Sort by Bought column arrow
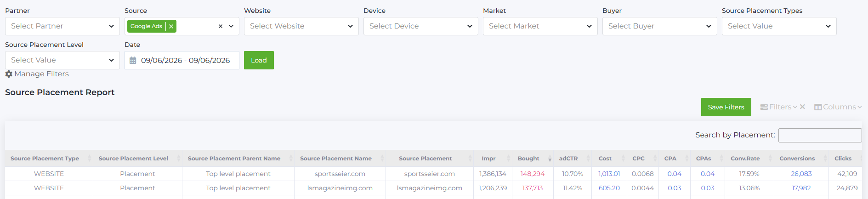This screenshot has height=199, width=868. tap(550, 159)
